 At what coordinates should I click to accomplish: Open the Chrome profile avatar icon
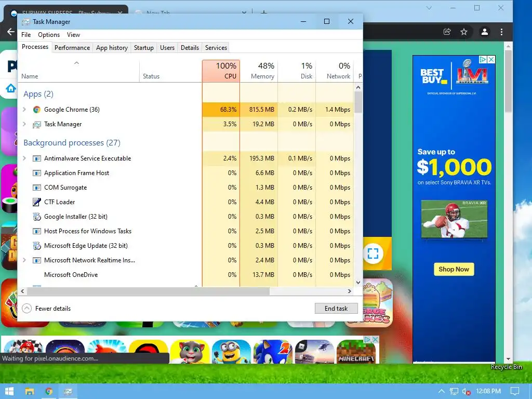click(485, 32)
